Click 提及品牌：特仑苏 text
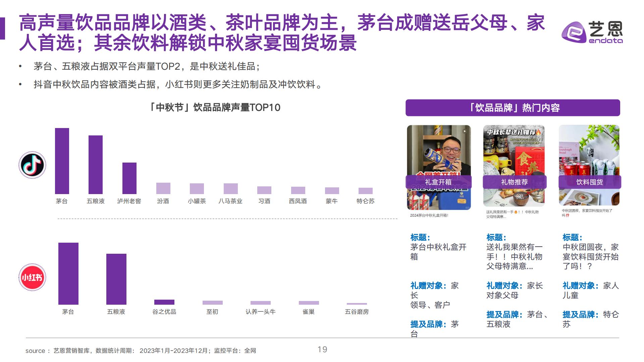 591,319
